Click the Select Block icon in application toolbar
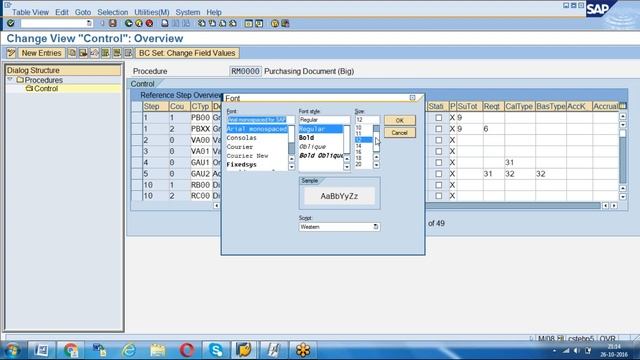640x360 pixels. 117,53
